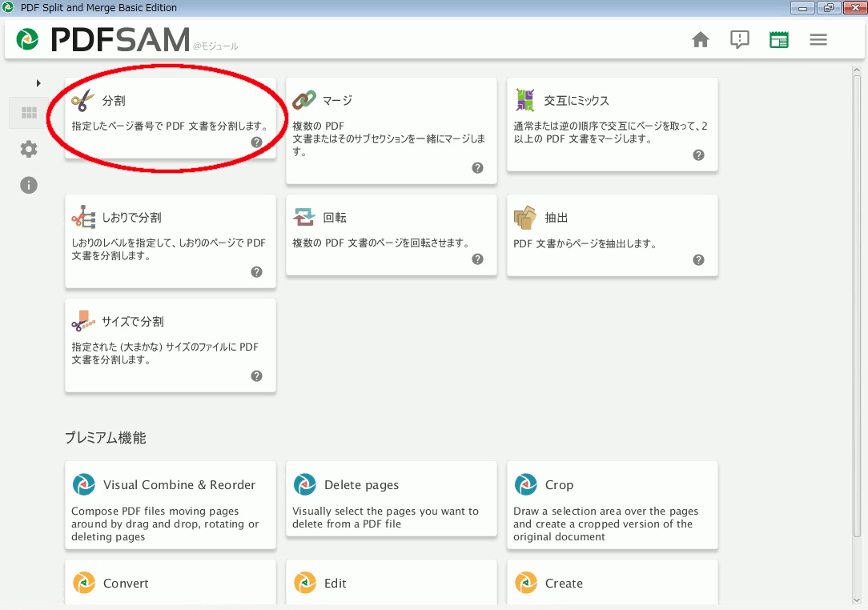Open Edit premium feature

[x=336, y=584]
